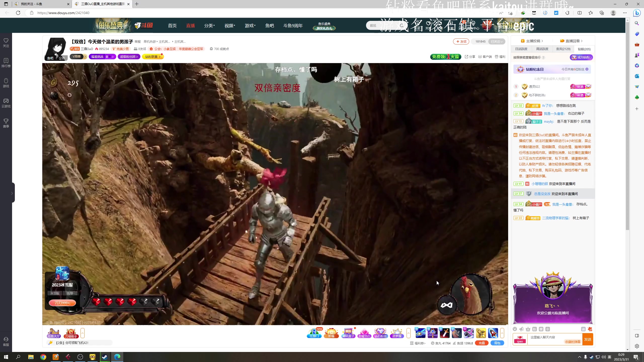Viewport: 644px width, 362px height.
Task: Open the 游戏 dropdown in the top navigation
Action: [x=250, y=26]
